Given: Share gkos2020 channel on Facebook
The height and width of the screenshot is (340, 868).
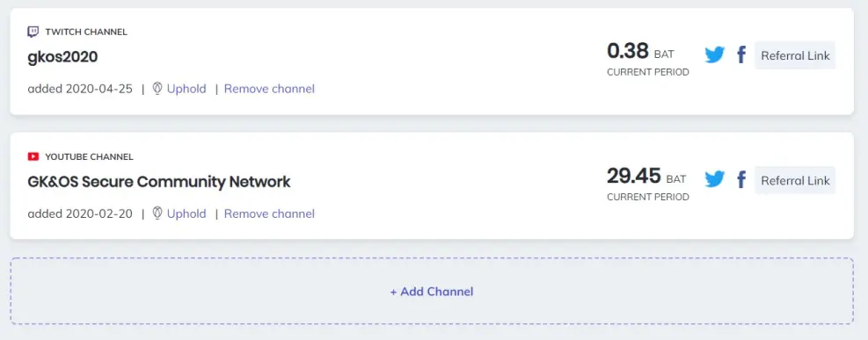Looking at the screenshot, I should tap(741, 54).
